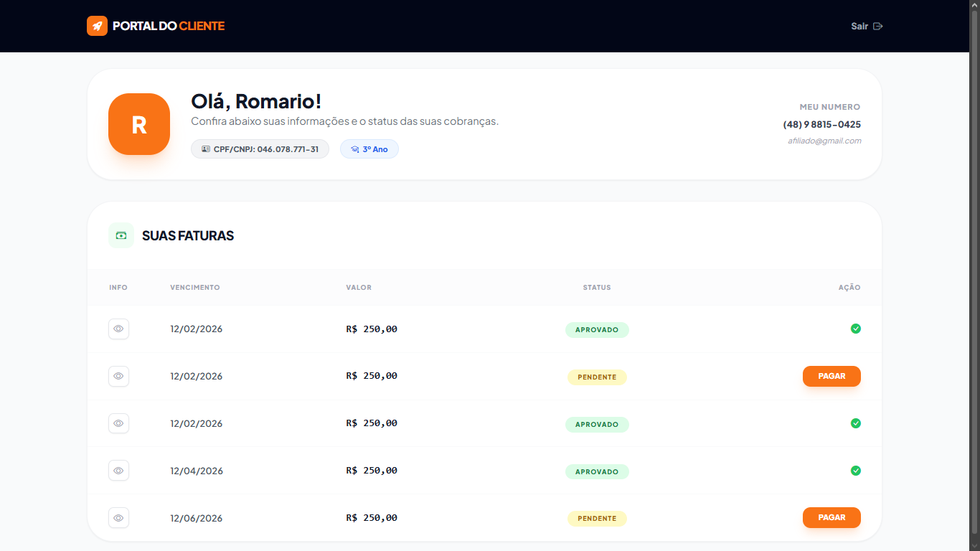
Task: Click the green money icon beside Suas Faturas
Action: click(121, 235)
